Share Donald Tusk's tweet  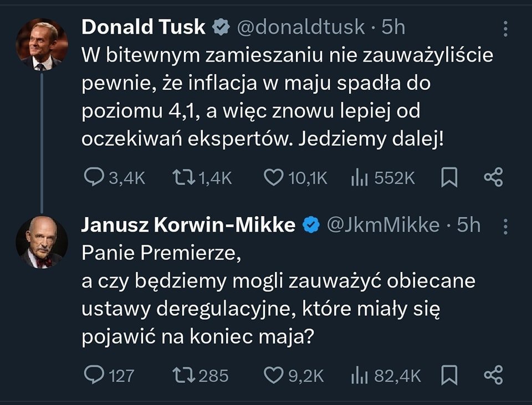click(x=493, y=177)
